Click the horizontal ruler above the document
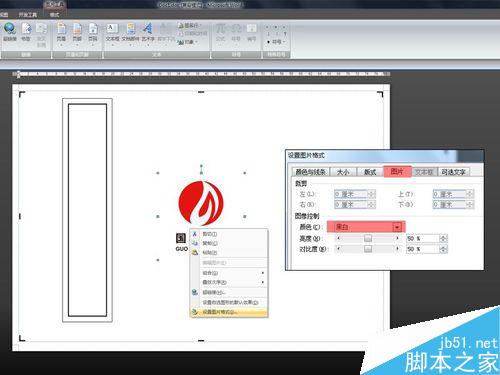 coord(202,74)
